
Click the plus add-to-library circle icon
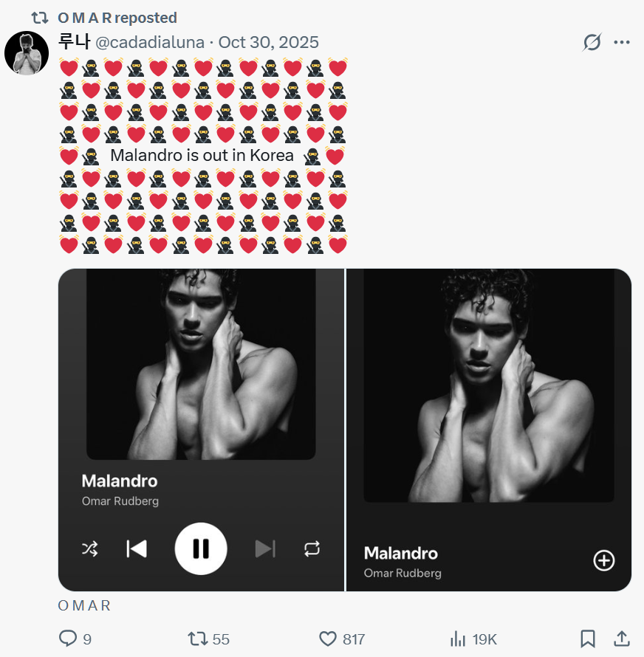[604, 561]
